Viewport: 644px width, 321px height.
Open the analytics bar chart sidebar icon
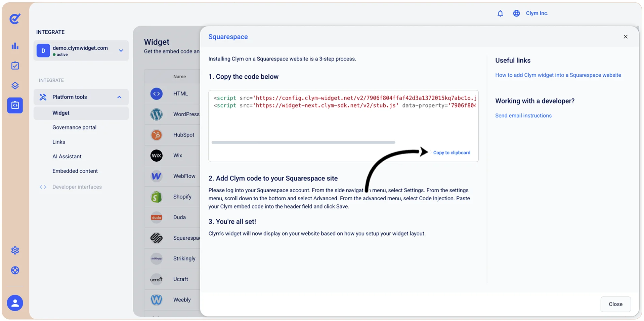pyautogui.click(x=15, y=46)
